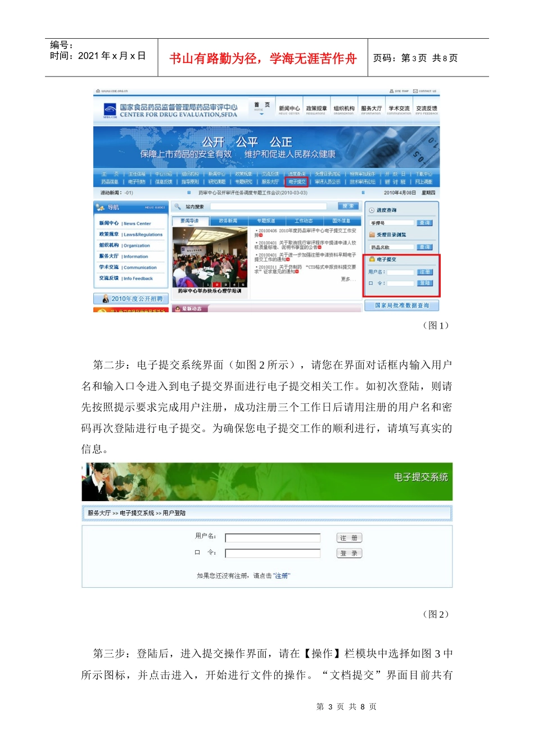The image size is (534, 756).
Task: Open 政策规章 Laws&Regulations sidebar link
Action: pyautogui.click(x=130, y=235)
